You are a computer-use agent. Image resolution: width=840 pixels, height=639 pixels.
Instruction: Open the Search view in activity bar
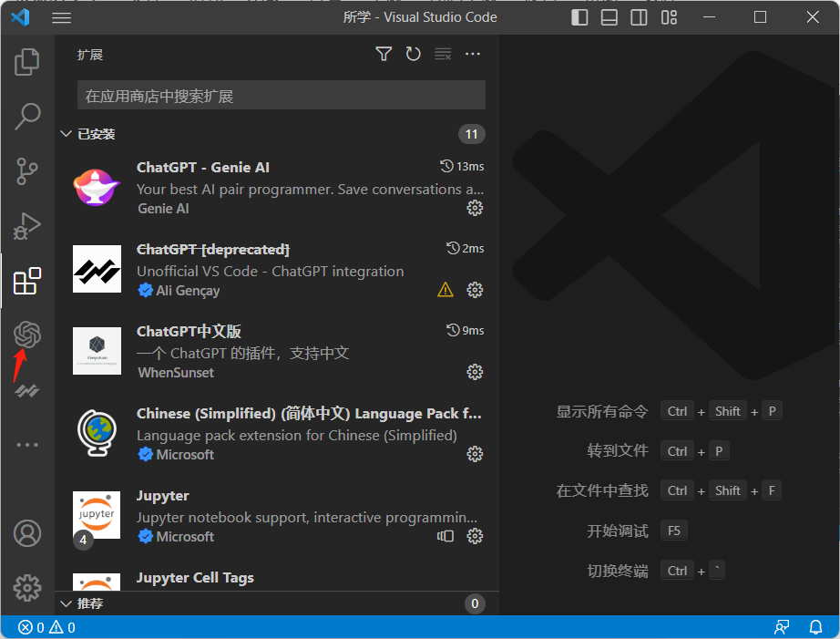(x=26, y=117)
